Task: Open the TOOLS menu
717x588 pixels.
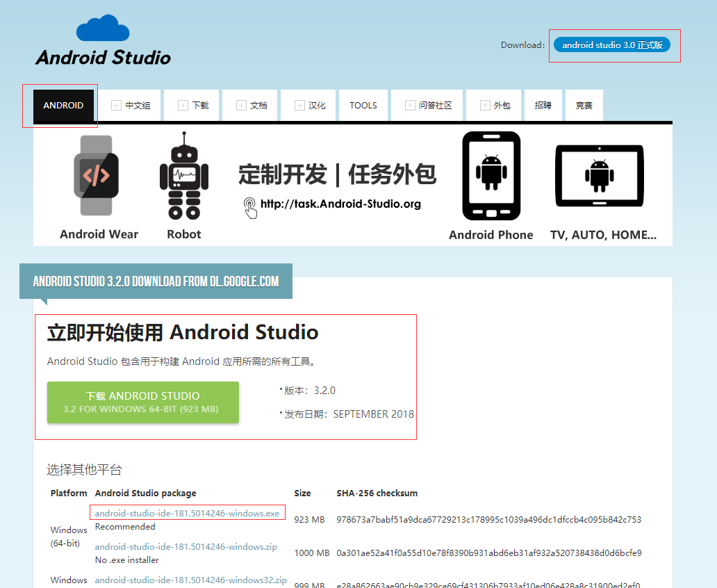Action: [x=363, y=105]
